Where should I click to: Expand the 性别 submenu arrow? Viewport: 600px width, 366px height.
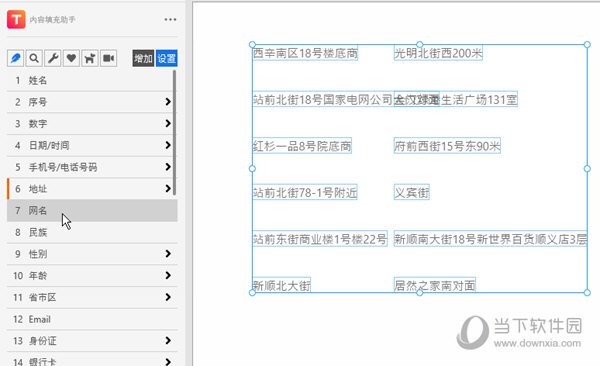tap(168, 253)
